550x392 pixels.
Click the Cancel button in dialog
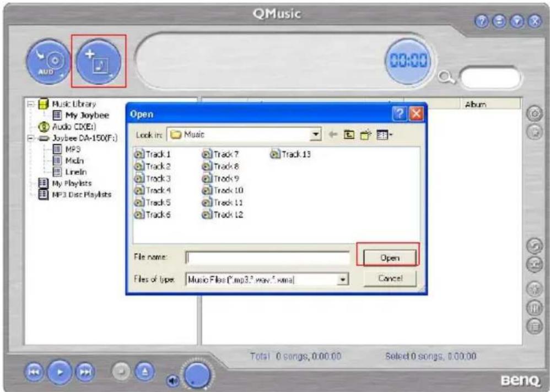[390, 279]
